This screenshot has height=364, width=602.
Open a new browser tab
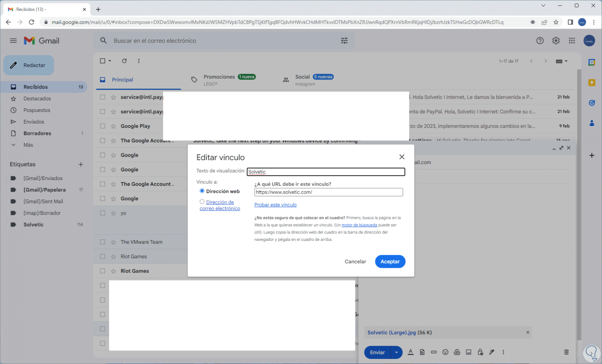98,9
